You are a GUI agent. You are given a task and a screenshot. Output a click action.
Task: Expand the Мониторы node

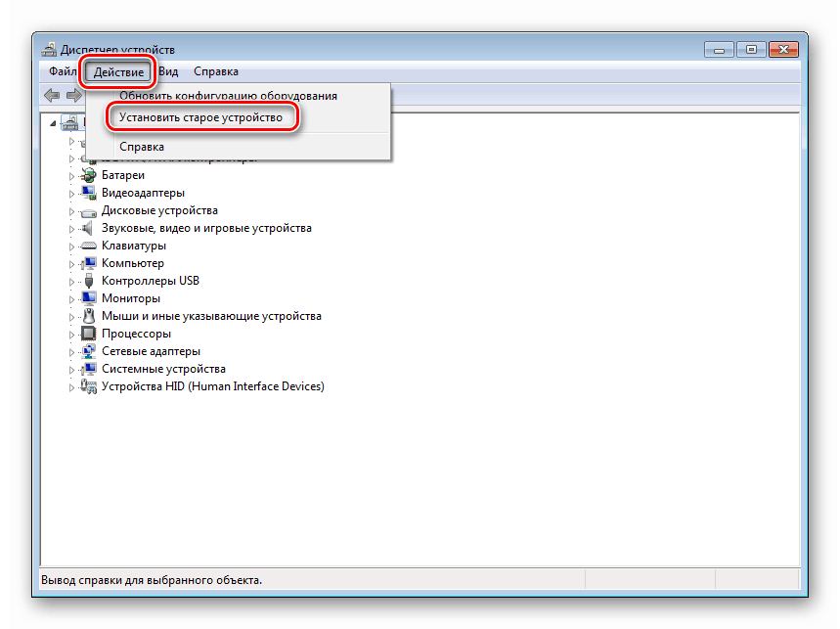click(x=71, y=299)
